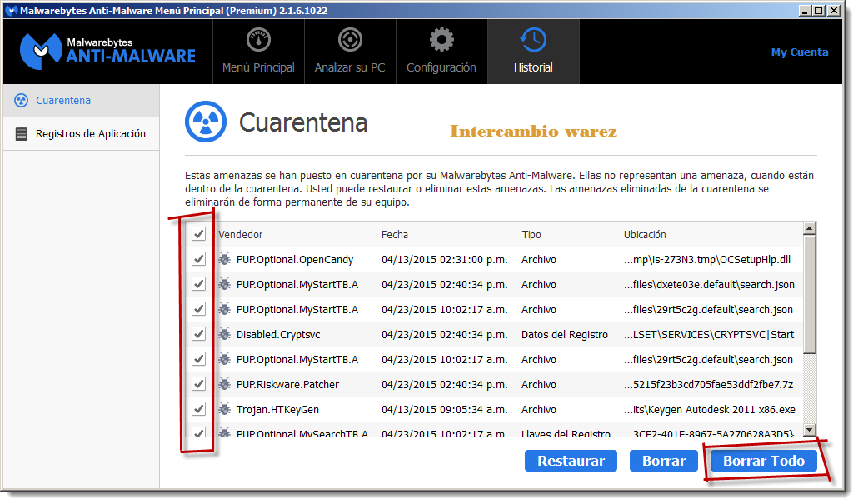
Task: Select the PUP.Optional.OpenCandy entry name
Action: [295, 259]
